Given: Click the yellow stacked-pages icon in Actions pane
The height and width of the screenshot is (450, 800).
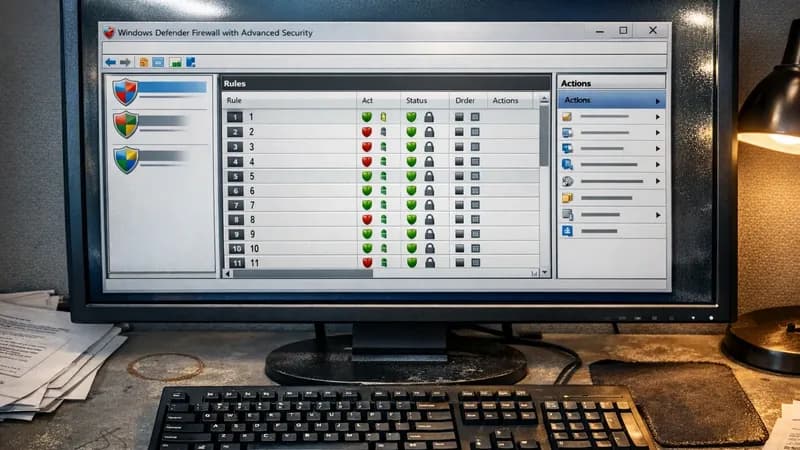Looking at the screenshot, I should click(567, 197).
